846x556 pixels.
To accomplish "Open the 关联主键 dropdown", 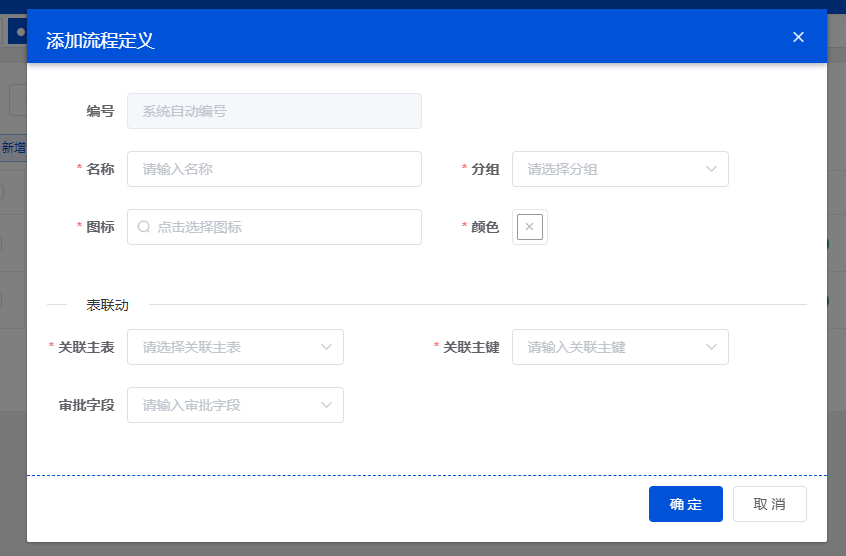I will (620, 347).
